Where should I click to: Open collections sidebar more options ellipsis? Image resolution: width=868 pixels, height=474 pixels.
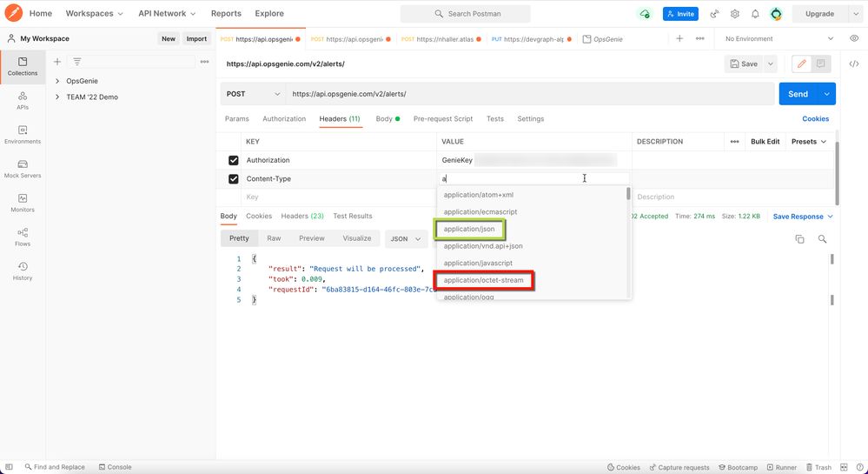(204, 62)
